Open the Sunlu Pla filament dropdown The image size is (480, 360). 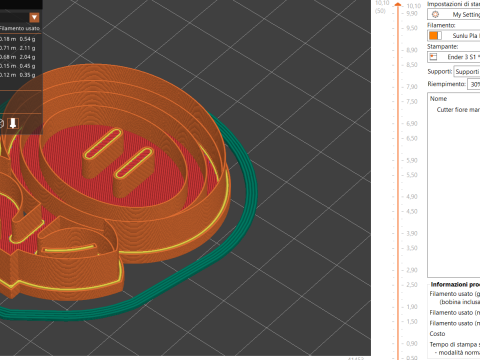pos(454,35)
